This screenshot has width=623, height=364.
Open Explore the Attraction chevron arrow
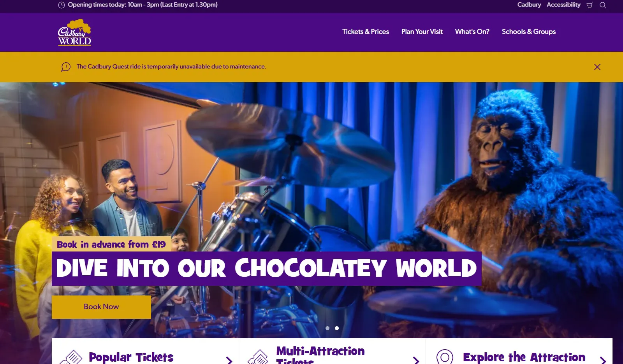603,360
